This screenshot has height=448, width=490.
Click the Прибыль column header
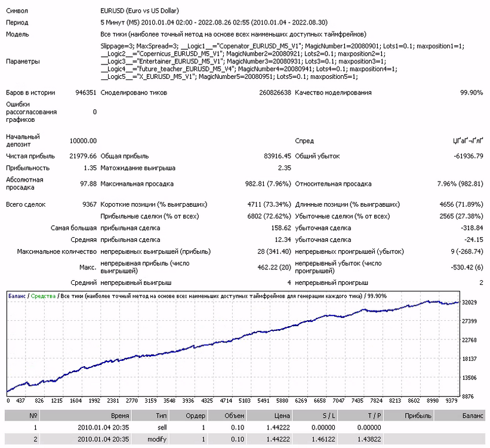[408, 416]
